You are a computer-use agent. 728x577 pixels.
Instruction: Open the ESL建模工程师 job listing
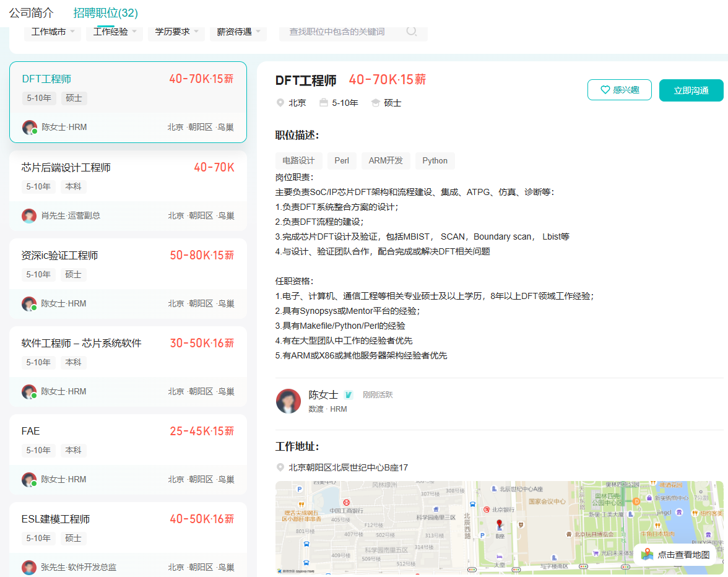coord(128,539)
